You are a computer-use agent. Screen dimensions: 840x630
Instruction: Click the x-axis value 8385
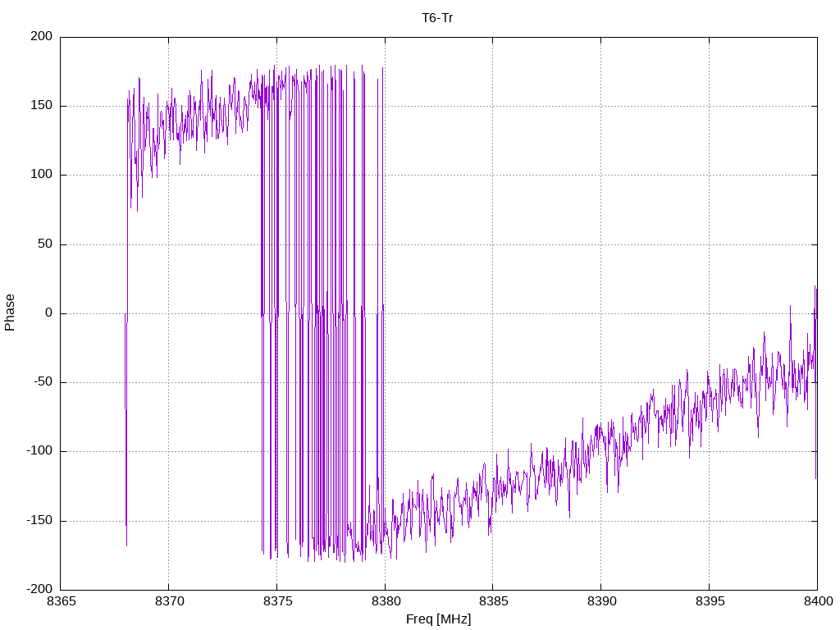(x=493, y=601)
